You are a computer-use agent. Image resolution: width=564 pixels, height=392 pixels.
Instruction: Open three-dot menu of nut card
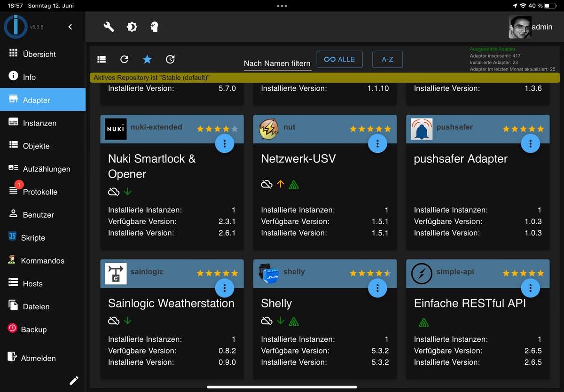377,143
